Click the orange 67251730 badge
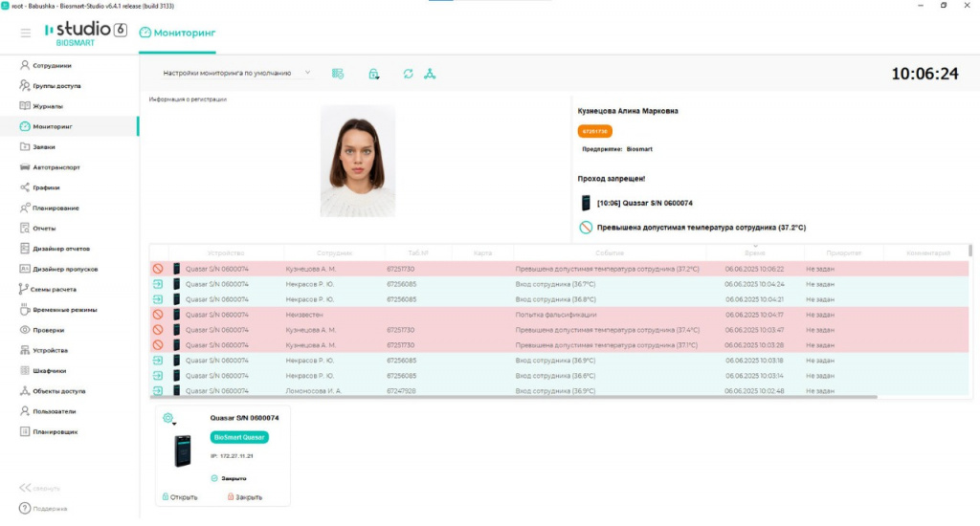This screenshot has width=980, height=526. coord(595,131)
